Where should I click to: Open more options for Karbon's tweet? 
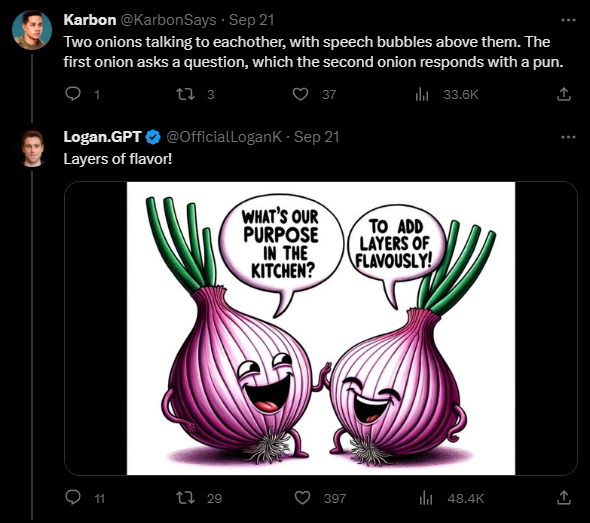[568, 20]
